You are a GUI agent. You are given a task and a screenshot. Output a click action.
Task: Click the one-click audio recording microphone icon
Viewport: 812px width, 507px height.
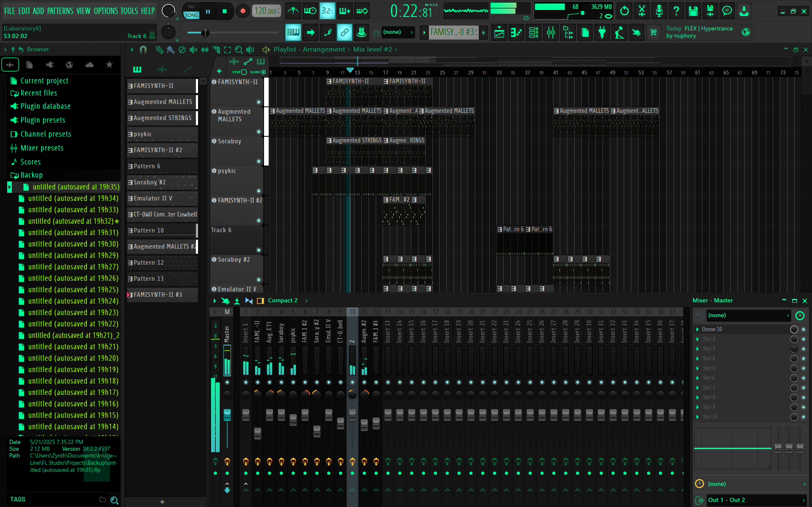pyautogui.click(x=659, y=11)
